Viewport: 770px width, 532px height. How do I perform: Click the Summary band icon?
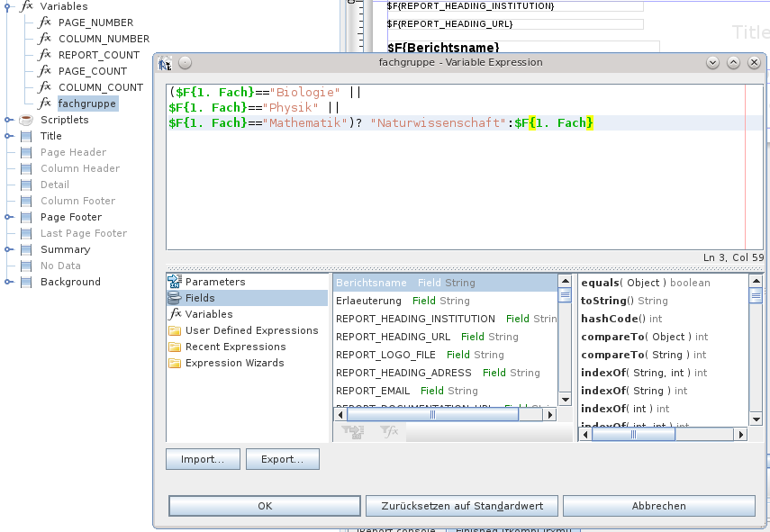pos(26,249)
